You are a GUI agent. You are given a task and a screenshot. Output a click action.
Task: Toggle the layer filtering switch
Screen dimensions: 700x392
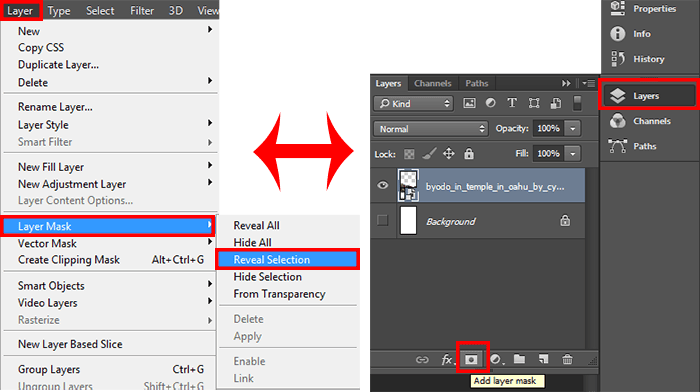(x=577, y=103)
